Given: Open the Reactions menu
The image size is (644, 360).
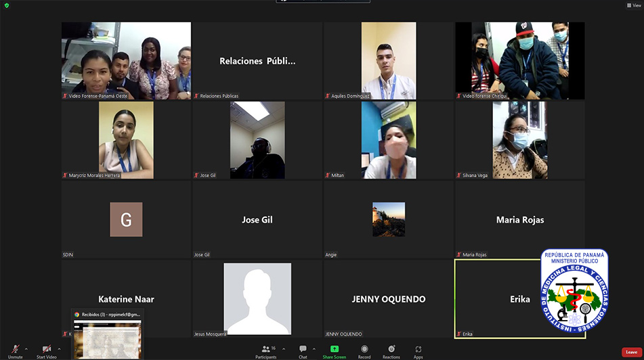Looking at the screenshot, I should (391, 351).
